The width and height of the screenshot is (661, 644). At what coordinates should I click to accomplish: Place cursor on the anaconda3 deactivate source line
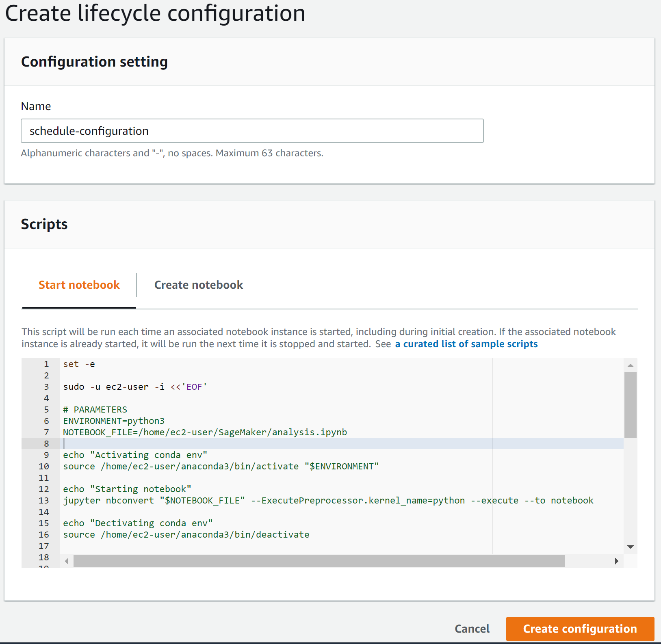point(186,535)
